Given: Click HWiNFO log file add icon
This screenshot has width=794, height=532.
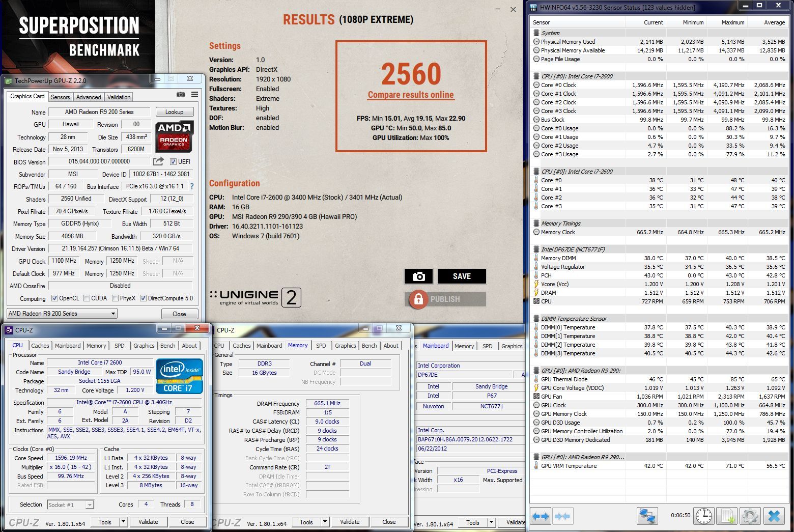Looking at the screenshot, I should pos(726,516).
